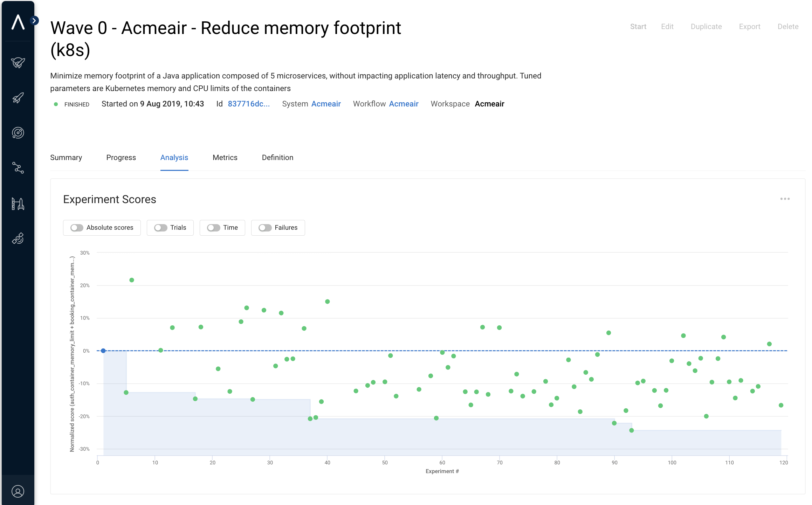Image resolution: width=812 pixels, height=505 pixels.
Task: Expand the sidebar with chevron arrow
Action: (34, 21)
